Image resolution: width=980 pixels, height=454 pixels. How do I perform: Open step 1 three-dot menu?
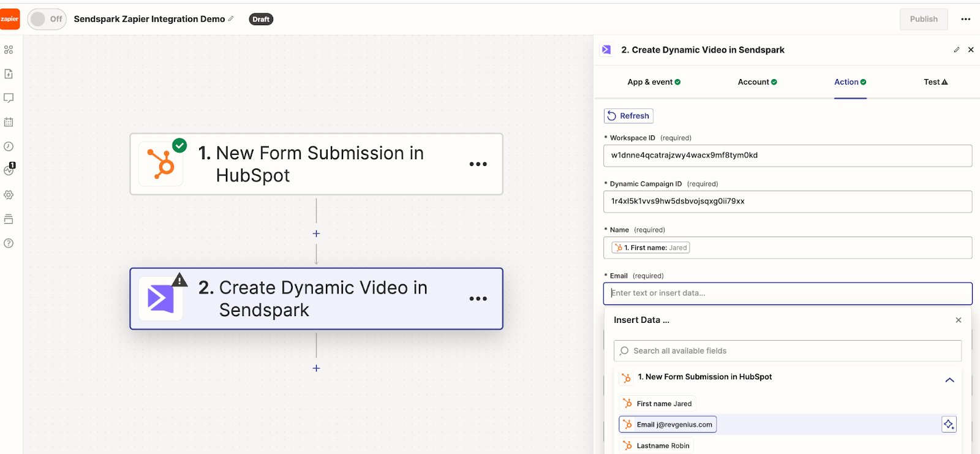tap(478, 164)
